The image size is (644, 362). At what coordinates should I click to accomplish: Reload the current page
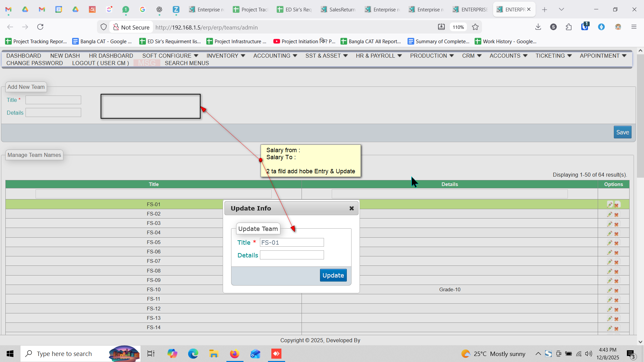click(x=40, y=27)
